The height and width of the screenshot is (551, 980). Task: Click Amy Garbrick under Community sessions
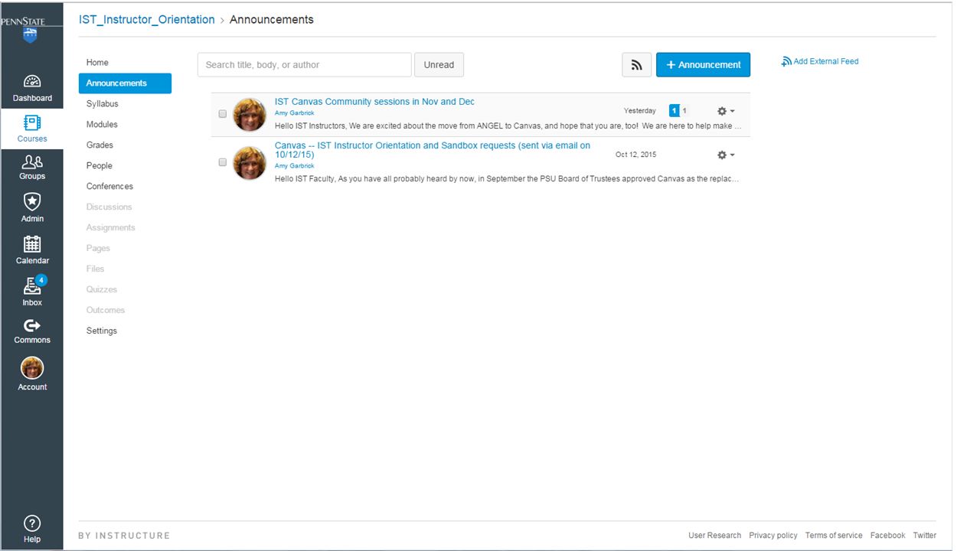[x=294, y=113]
